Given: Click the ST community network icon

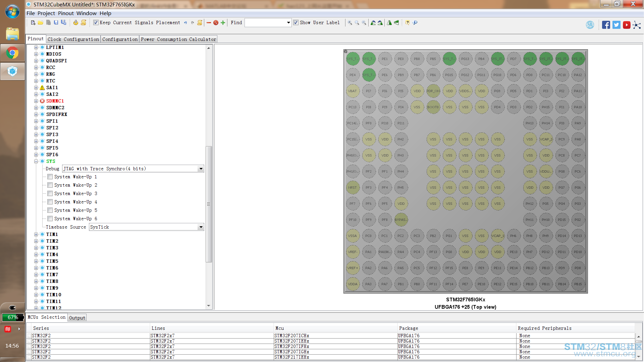Looking at the screenshot, I should coord(637,25).
